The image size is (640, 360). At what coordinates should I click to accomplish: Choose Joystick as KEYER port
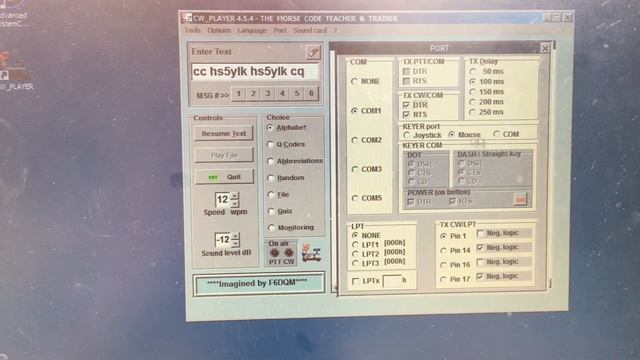click(422, 135)
